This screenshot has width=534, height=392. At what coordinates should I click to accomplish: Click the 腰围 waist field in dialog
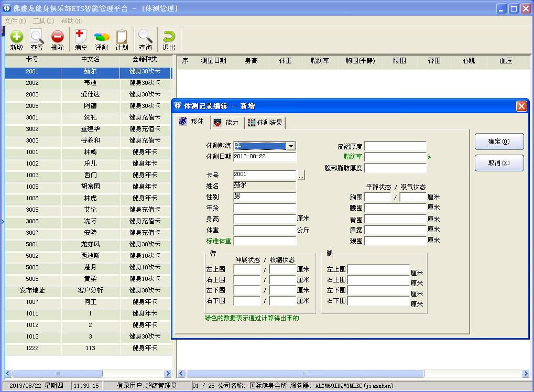[x=396, y=208]
